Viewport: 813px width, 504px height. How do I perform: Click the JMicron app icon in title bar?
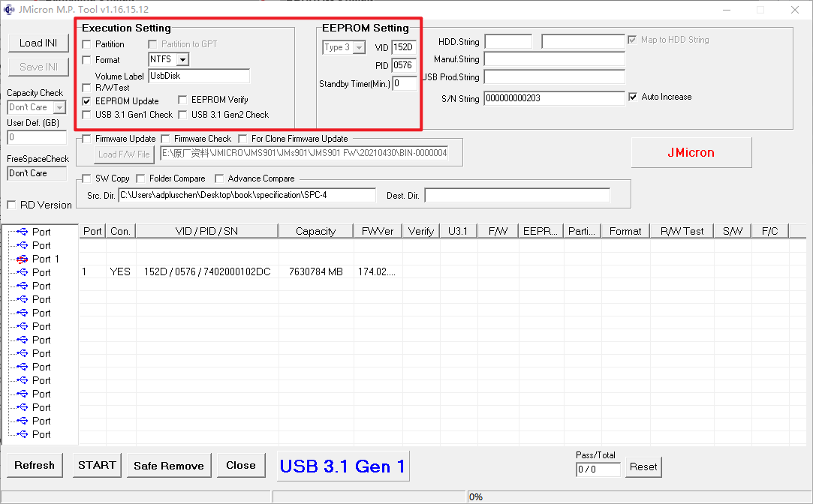coord(9,10)
